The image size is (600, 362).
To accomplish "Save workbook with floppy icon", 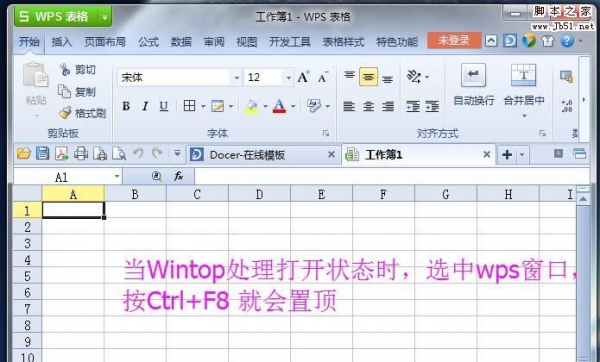I will pos(42,153).
